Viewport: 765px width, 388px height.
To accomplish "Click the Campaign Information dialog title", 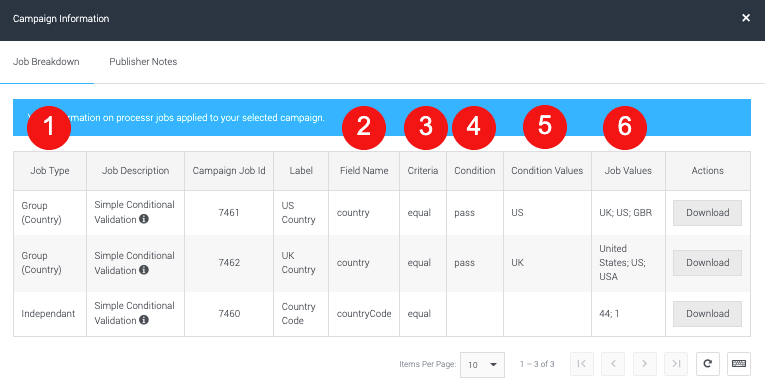I will (x=61, y=19).
